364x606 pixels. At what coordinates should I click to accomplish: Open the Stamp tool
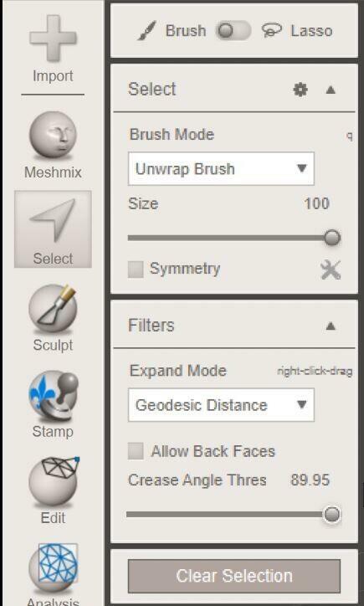tap(53, 404)
